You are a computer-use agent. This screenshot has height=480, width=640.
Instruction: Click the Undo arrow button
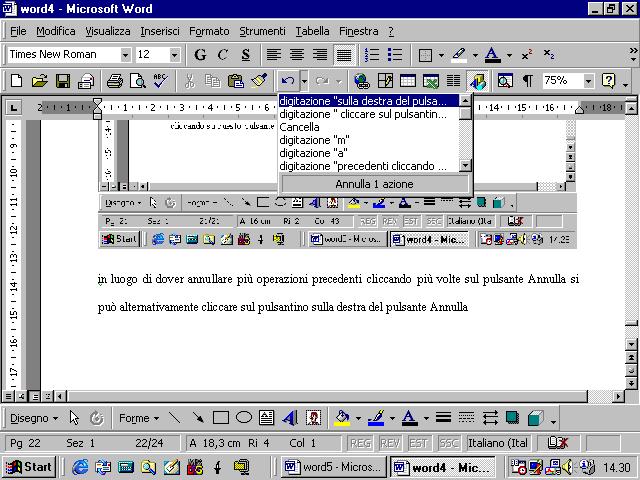point(288,81)
